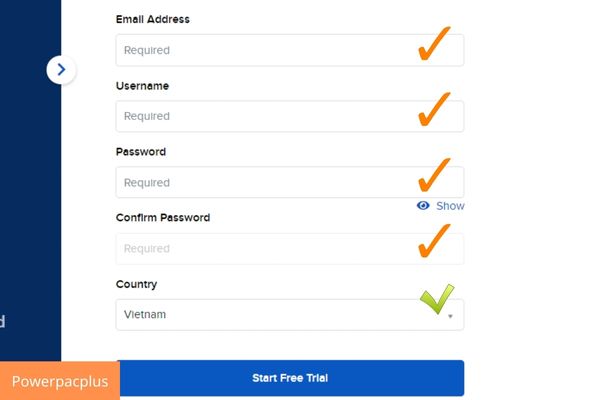The width and height of the screenshot is (600, 400).
Task: Click the green checkmark above Country field
Action: 437,299
